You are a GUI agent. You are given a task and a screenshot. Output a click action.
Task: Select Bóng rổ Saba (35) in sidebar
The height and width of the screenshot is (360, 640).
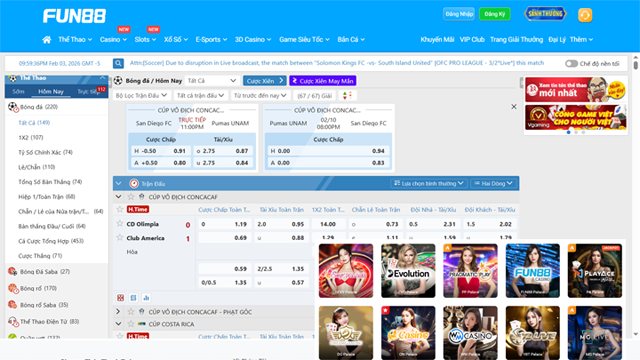pyautogui.click(x=44, y=305)
